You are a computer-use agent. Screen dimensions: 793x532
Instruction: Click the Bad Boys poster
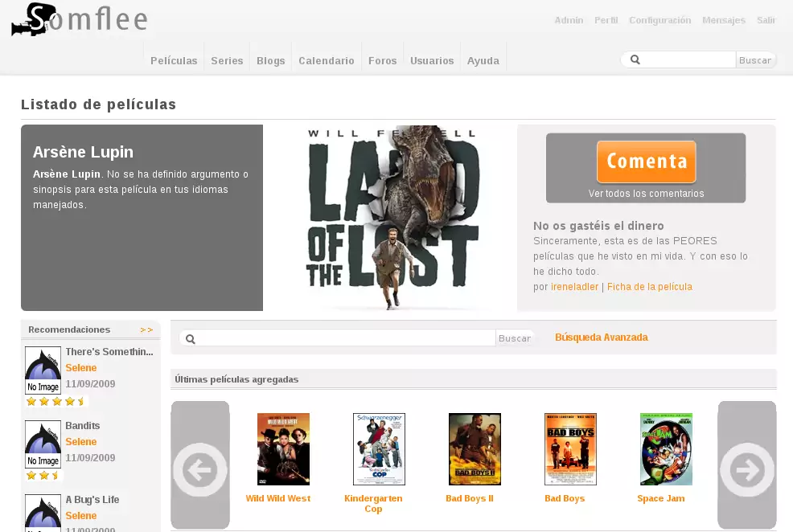[570, 449]
